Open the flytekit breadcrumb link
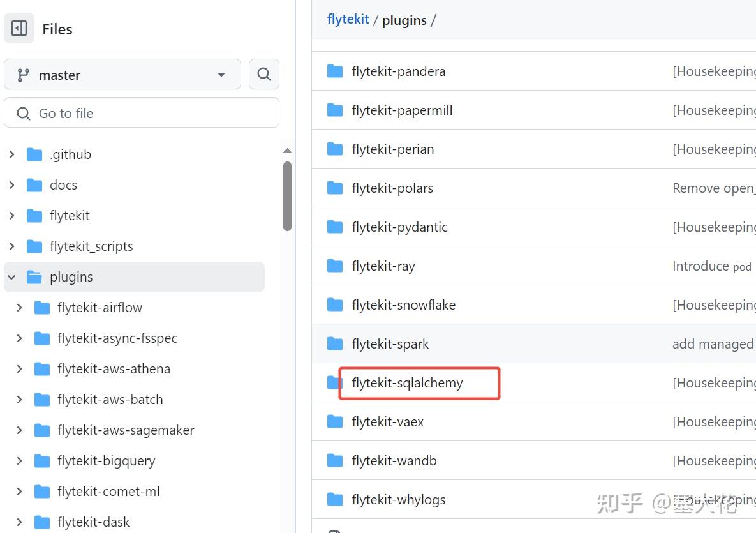The width and height of the screenshot is (756, 533). (347, 20)
